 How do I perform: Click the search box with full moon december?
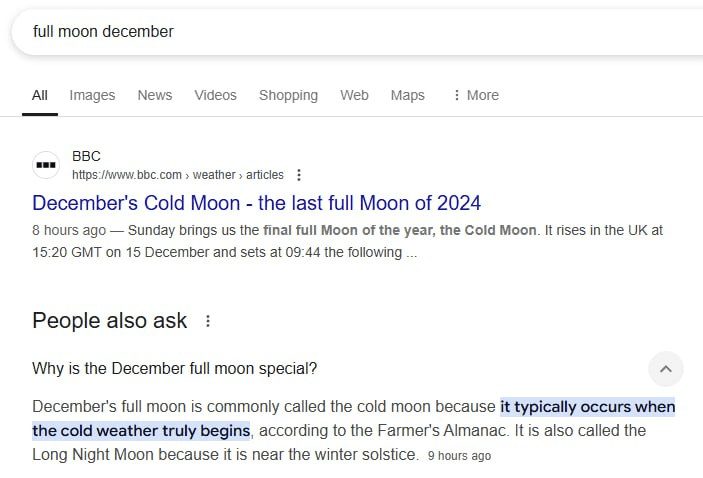pos(300,32)
